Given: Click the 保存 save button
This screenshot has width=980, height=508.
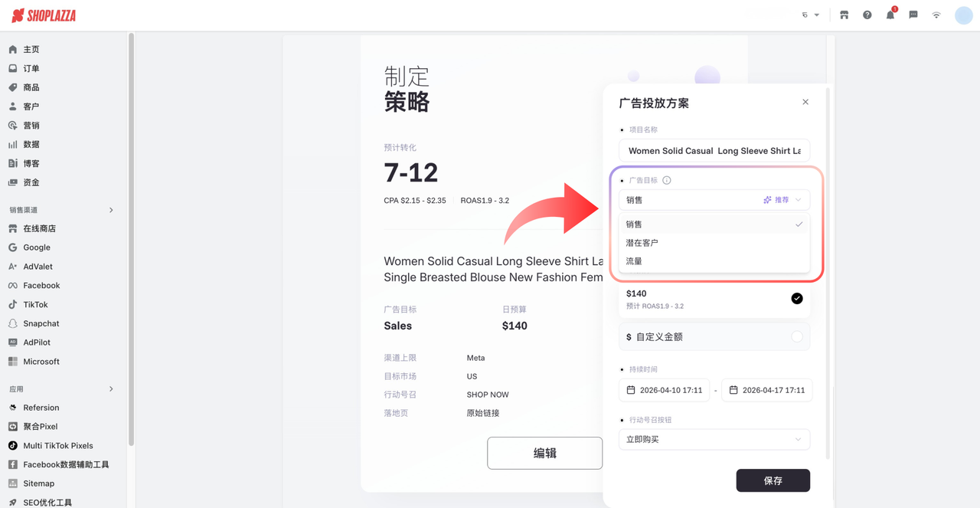Looking at the screenshot, I should pyautogui.click(x=773, y=480).
